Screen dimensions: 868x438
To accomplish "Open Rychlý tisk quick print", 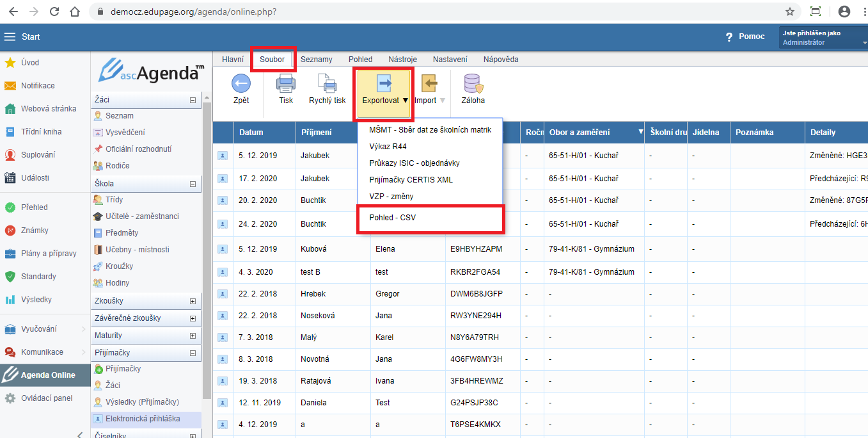I will coord(327,84).
